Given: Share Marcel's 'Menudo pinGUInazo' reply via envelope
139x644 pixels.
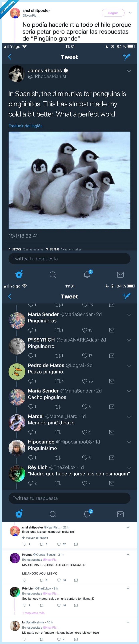Looking at the screenshot, I should 112,432.
